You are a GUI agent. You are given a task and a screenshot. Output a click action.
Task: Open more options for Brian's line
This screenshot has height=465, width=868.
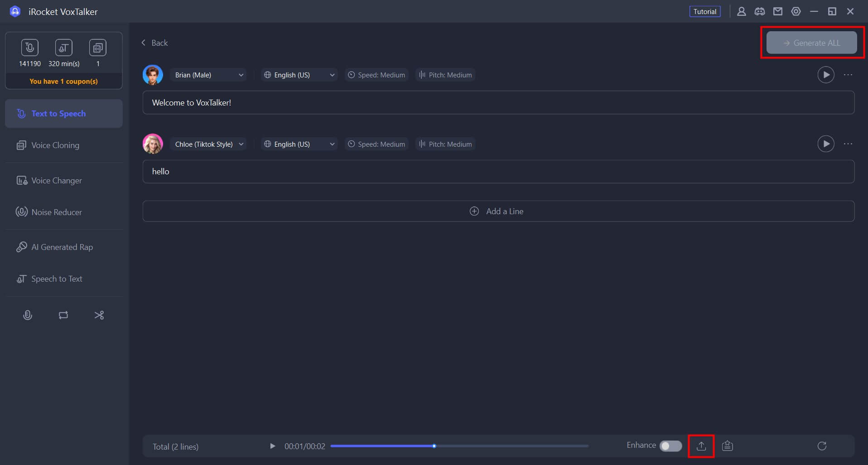tap(848, 75)
